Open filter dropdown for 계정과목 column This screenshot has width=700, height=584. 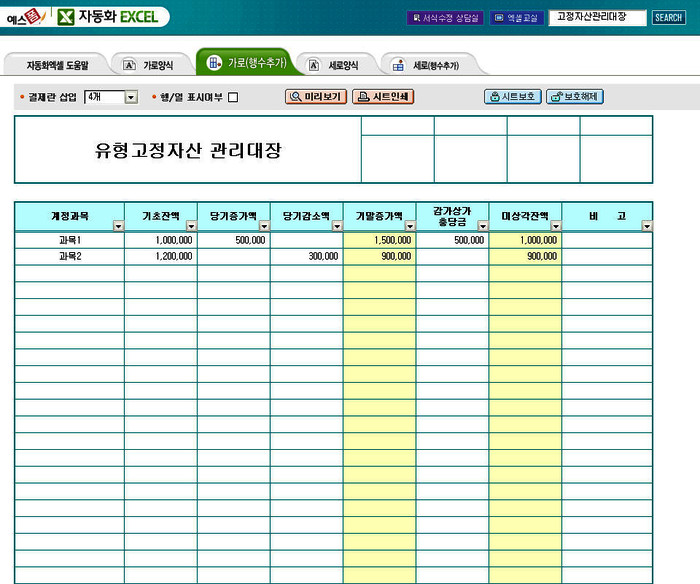[118, 226]
